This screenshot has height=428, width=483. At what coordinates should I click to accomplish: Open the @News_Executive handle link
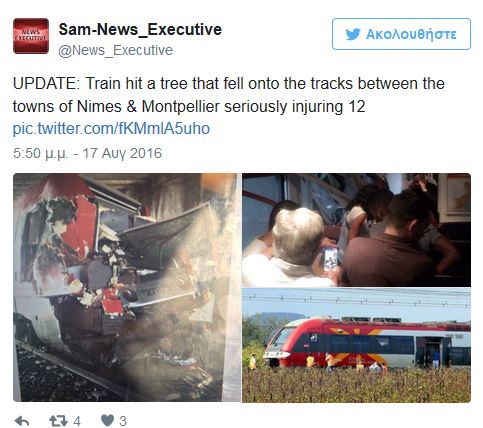(x=116, y=50)
